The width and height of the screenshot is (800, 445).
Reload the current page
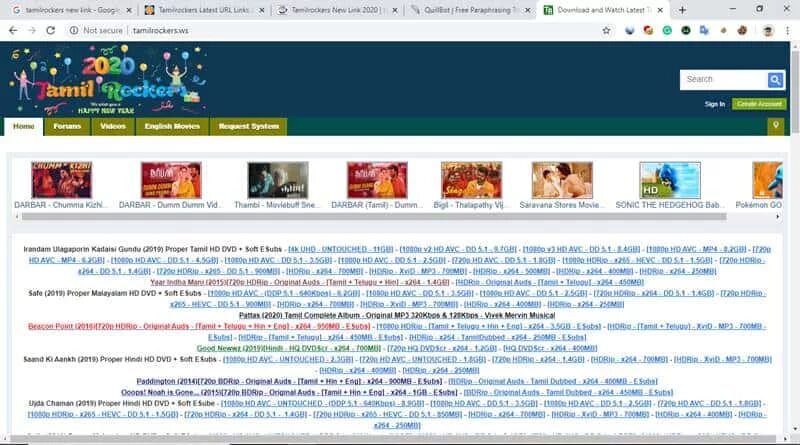coord(51,31)
